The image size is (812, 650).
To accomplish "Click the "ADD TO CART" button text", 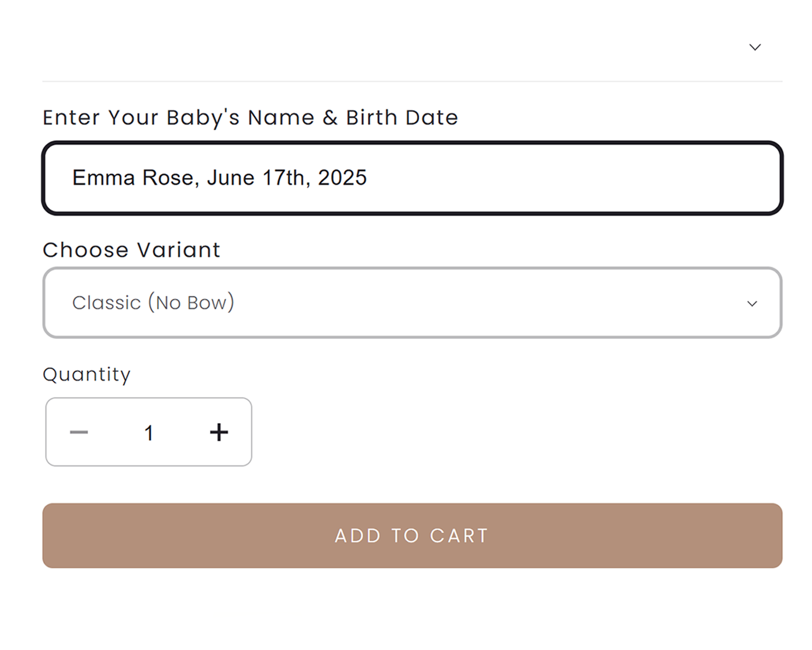I will (x=412, y=536).
